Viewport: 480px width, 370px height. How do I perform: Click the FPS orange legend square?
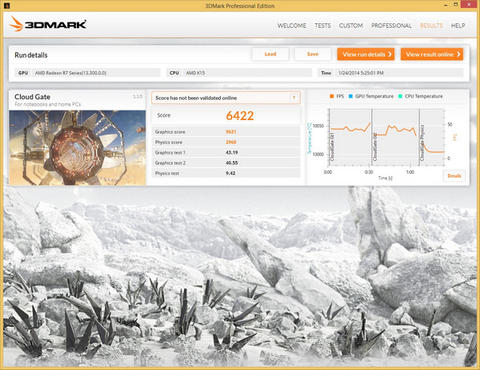pyautogui.click(x=332, y=96)
